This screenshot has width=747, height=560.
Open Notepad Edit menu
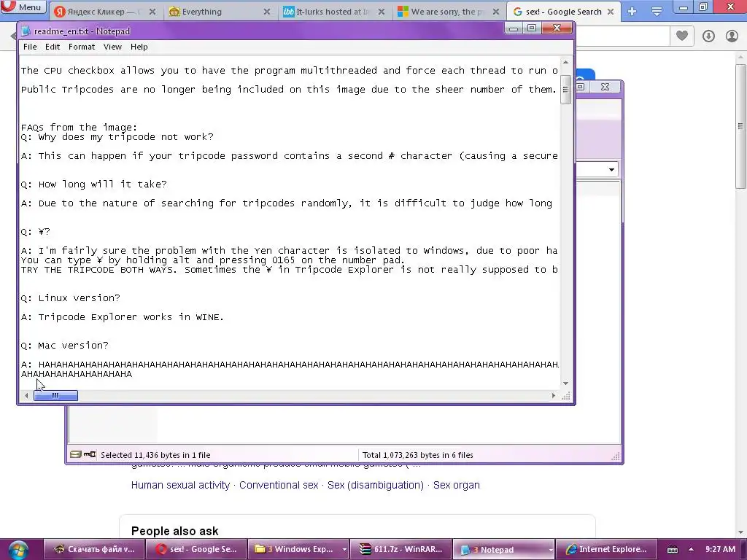[x=53, y=47]
